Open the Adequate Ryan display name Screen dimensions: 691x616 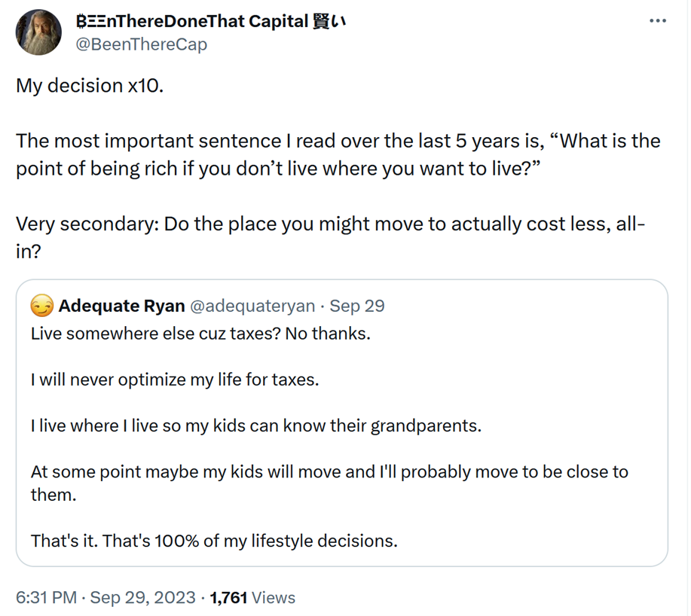[121, 306]
